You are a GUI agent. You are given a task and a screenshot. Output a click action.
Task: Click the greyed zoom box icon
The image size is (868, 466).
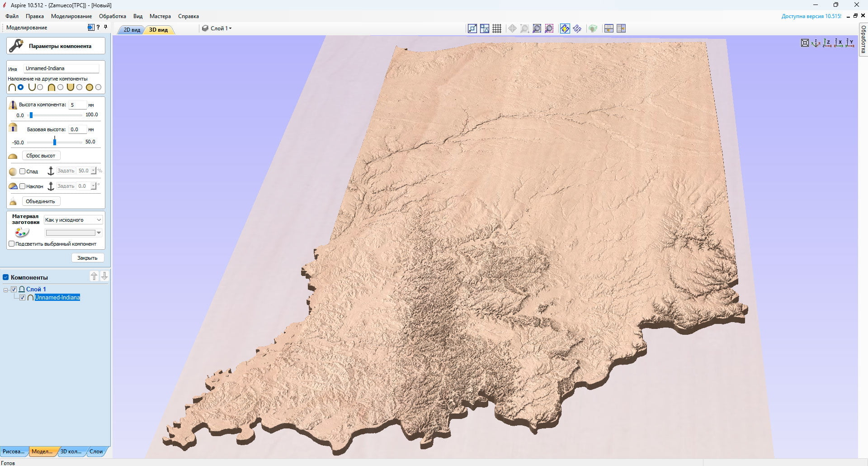[524, 29]
